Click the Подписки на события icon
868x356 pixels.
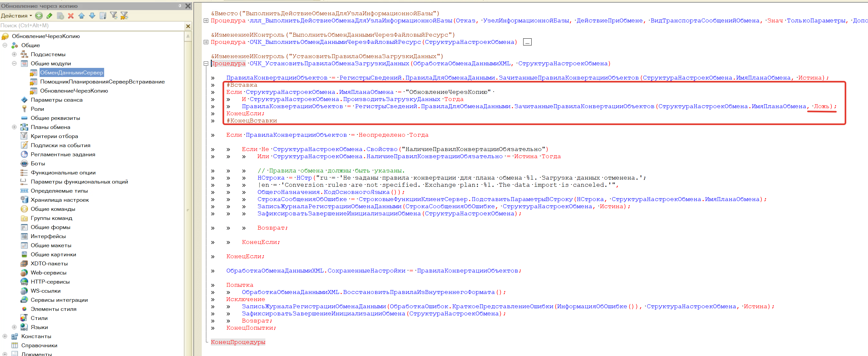click(x=24, y=146)
